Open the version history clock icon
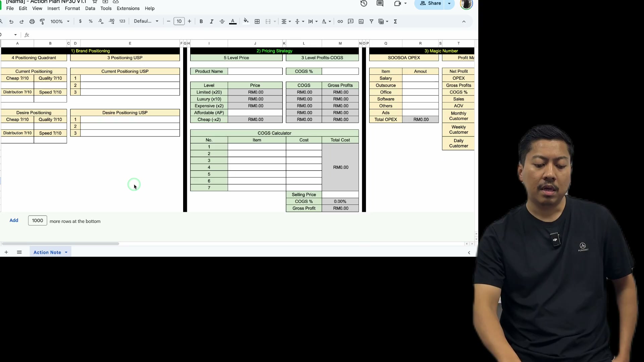The width and height of the screenshot is (644, 362). pos(364,3)
